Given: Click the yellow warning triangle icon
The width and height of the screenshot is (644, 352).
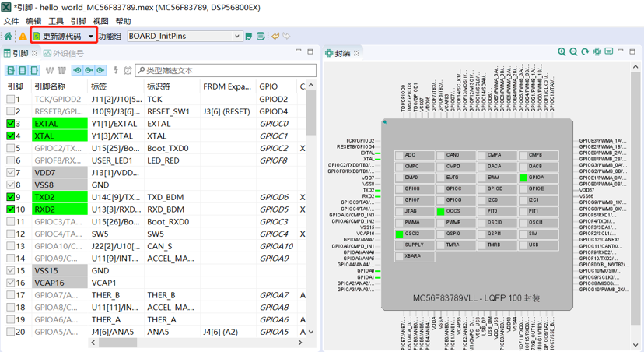Looking at the screenshot, I should tap(23, 36).
